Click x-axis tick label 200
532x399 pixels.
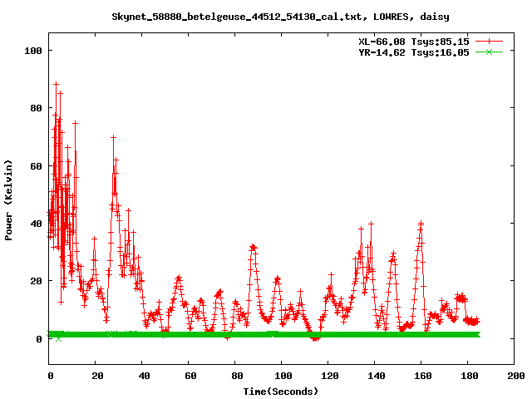515,376
